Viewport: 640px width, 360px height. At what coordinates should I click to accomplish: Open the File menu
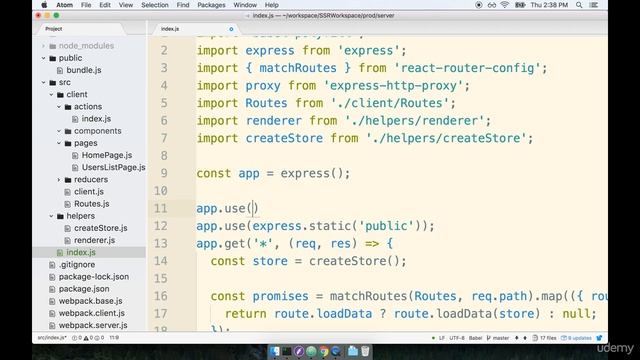[x=86, y=5]
